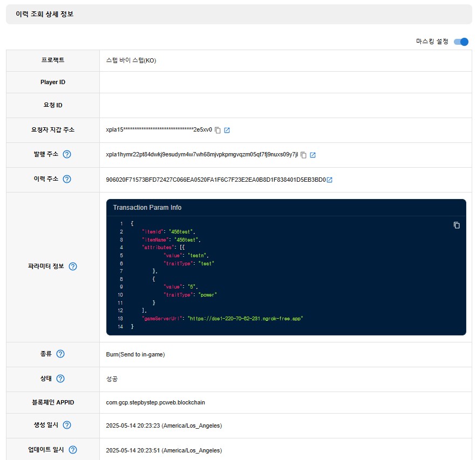Copy the 요청자 지갑 주소 value

coord(217,130)
